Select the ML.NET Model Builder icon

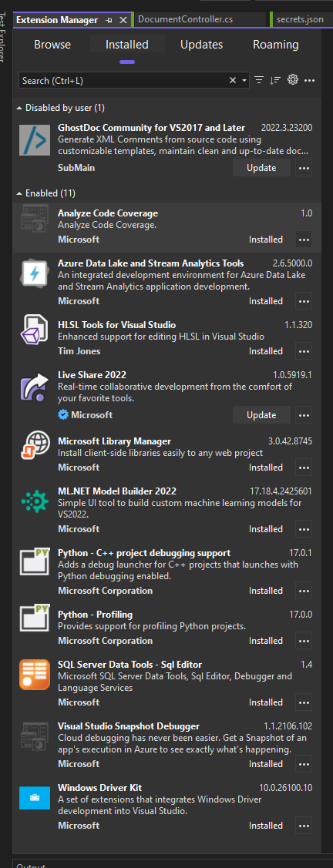pos(35,501)
